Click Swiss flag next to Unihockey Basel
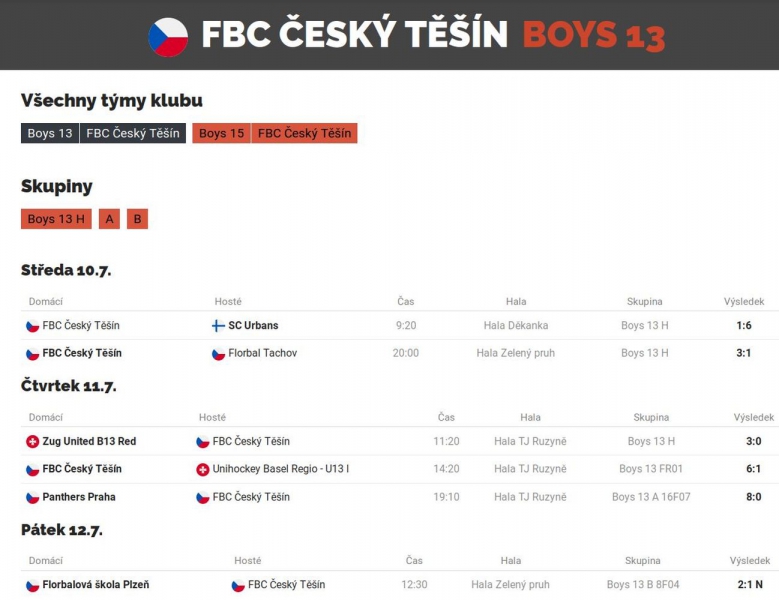 point(203,470)
